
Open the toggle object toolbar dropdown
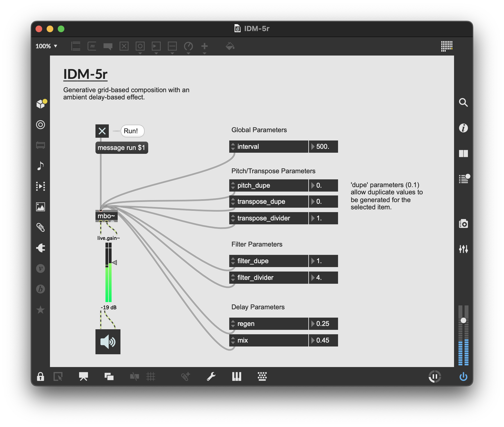124,46
